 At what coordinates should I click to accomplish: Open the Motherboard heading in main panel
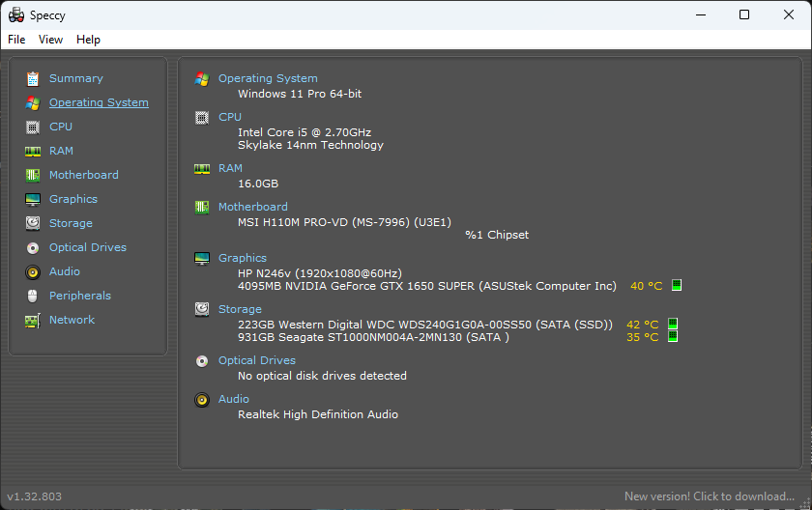(252, 207)
